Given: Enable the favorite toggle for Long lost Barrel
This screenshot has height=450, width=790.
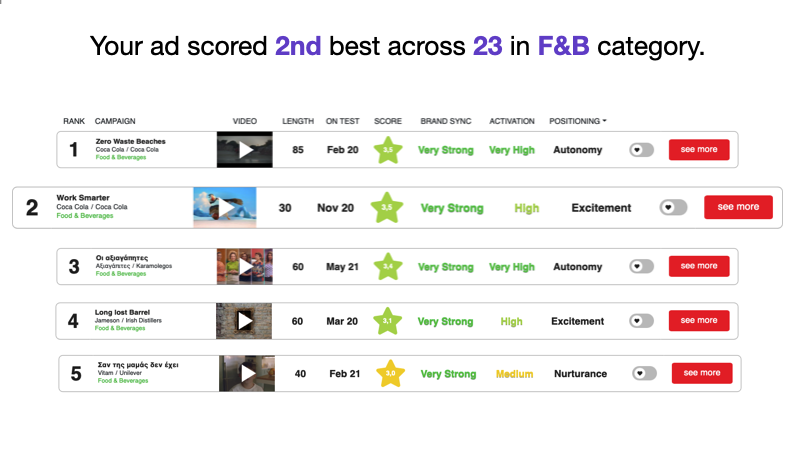Looking at the screenshot, I should click(x=641, y=321).
